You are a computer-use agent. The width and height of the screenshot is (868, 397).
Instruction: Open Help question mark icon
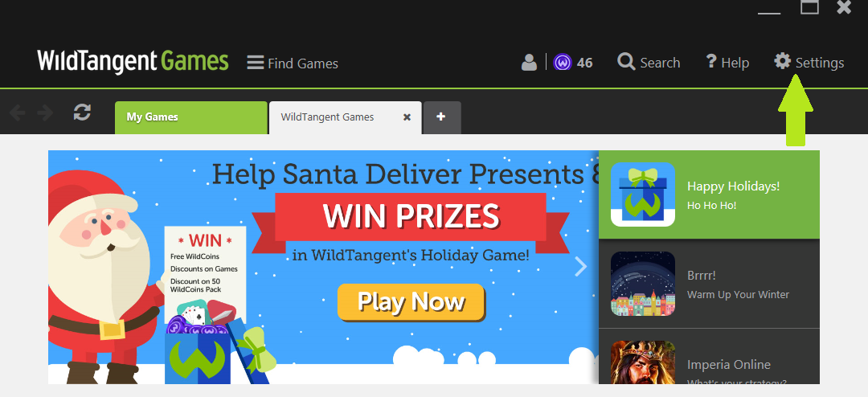click(711, 61)
